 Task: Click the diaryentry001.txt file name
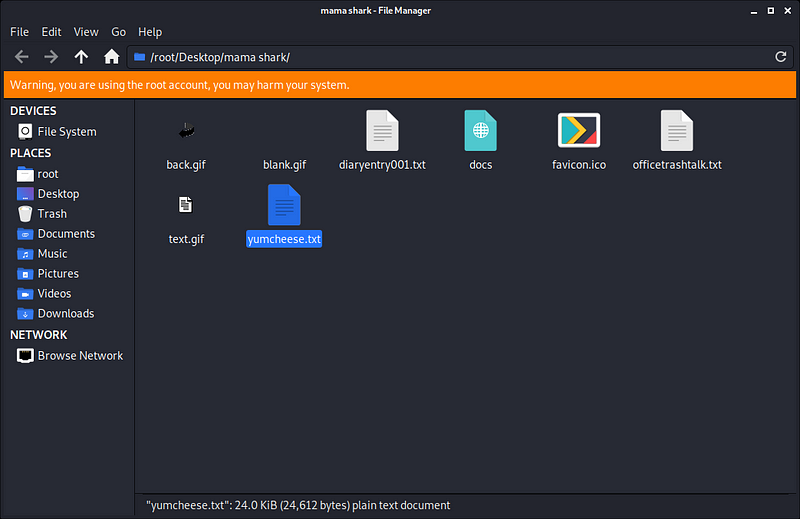pos(382,165)
